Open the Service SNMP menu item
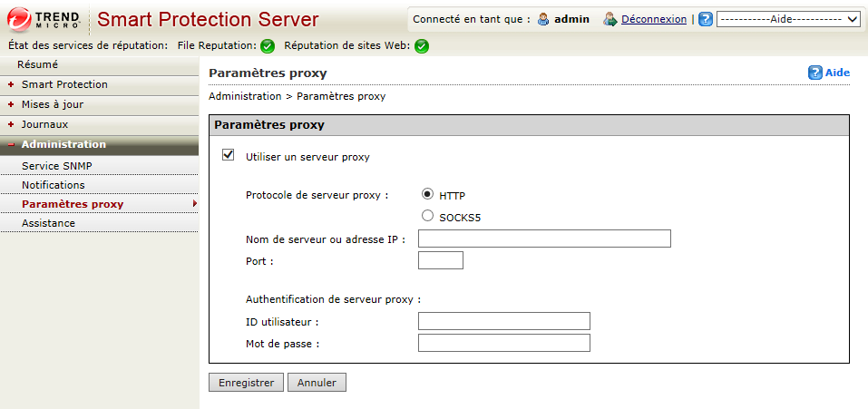 [57, 166]
